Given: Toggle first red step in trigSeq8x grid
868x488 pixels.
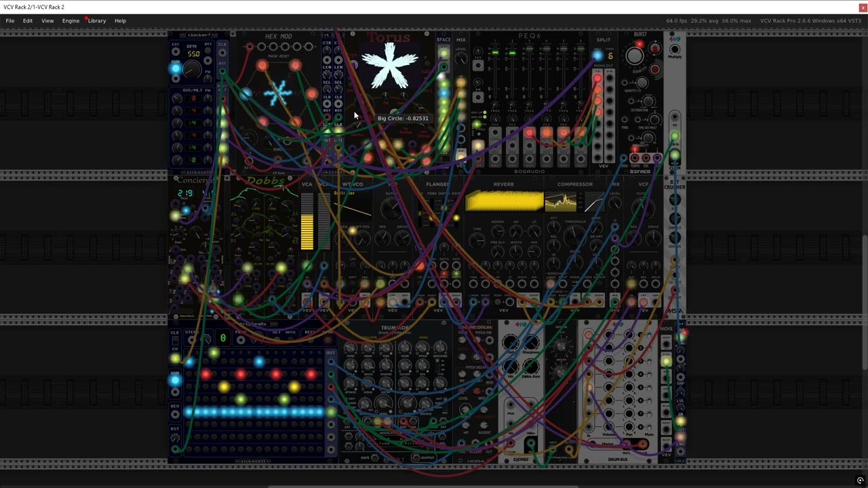Looking at the screenshot, I should pyautogui.click(x=205, y=374).
